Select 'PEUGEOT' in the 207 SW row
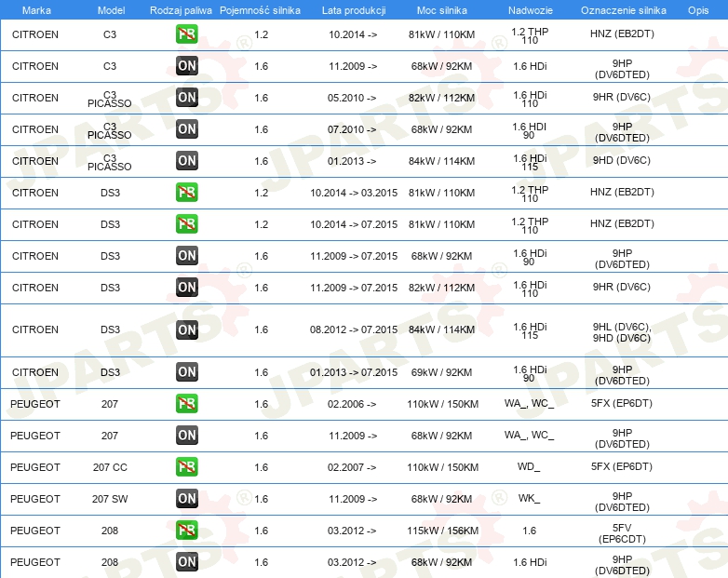The height and width of the screenshot is (578, 728). [35, 499]
